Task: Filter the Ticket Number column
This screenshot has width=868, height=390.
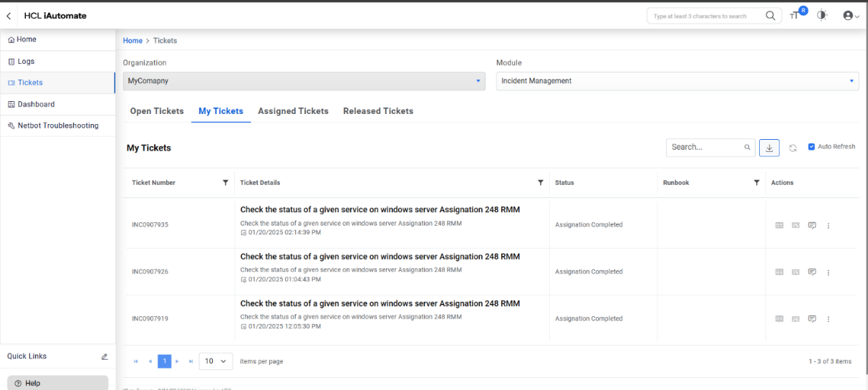Action: [x=226, y=183]
